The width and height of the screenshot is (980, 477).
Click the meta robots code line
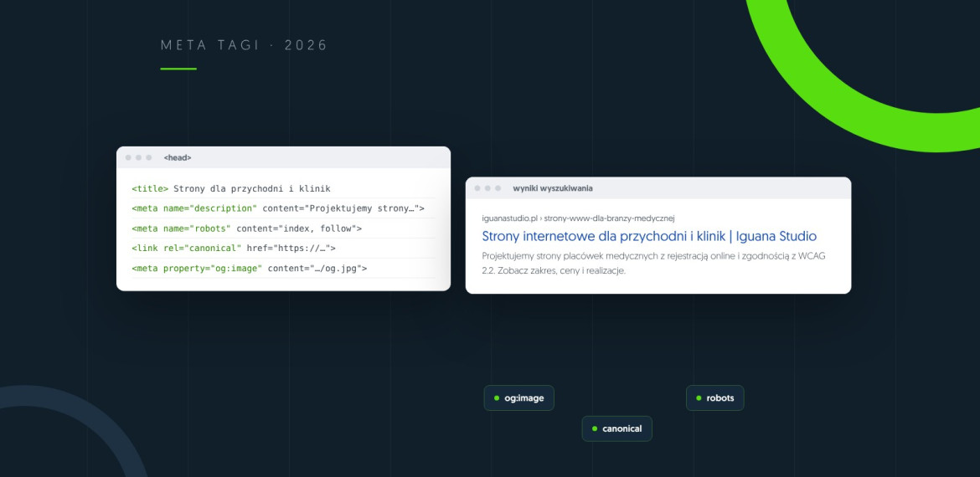tap(247, 228)
